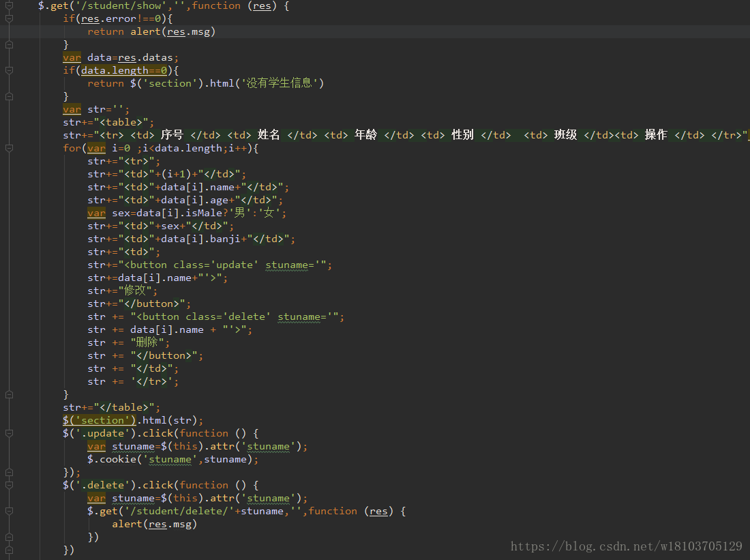Open the blog.csdn.net/w18103705129 link
Image resolution: width=750 pixels, height=560 pixels.
click(x=626, y=546)
